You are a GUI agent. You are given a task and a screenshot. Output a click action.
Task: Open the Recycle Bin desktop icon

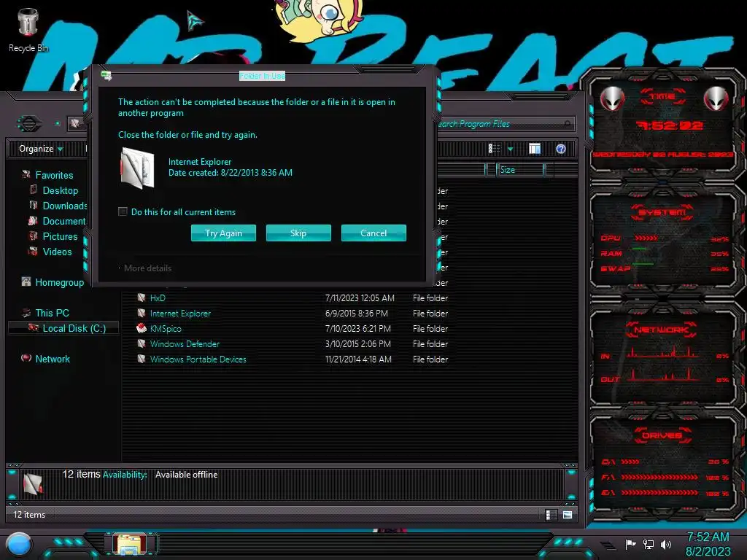(x=28, y=30)
